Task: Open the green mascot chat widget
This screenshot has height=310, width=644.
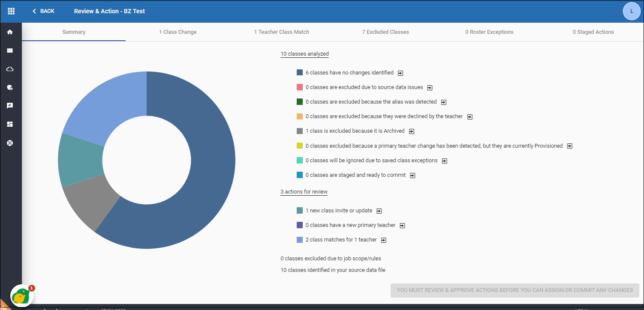Action: point(22,296)
